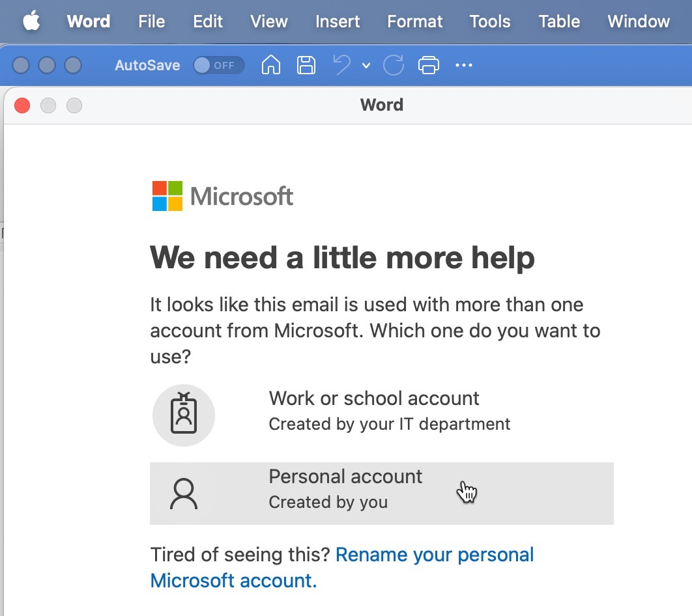Open the File menu
This screenshot has width=692, height=616.
click(151, 21)
